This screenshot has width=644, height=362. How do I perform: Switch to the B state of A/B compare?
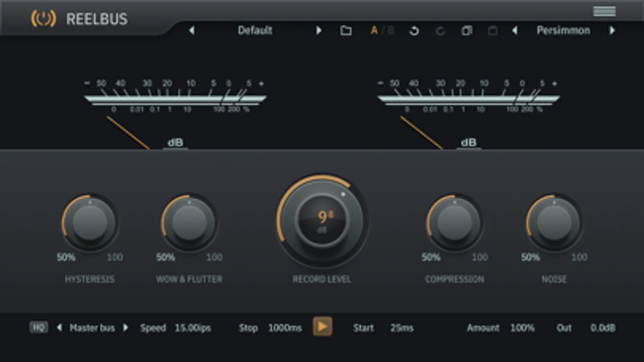click(390, 31)
